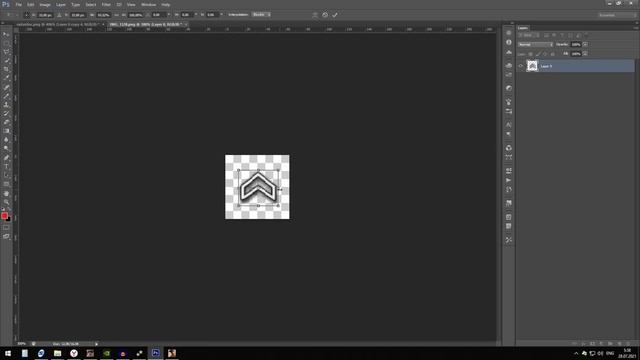Select the History Brush tool

(x=6, y=113)
